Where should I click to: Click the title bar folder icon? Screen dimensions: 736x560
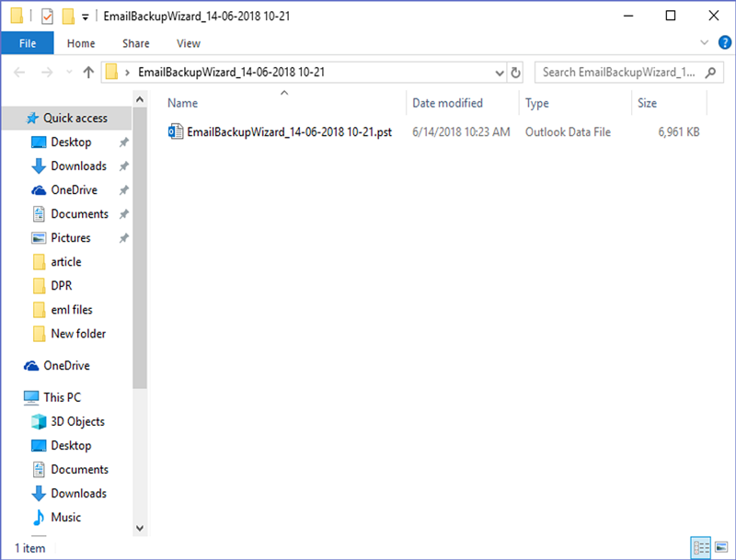coord(17,16)
